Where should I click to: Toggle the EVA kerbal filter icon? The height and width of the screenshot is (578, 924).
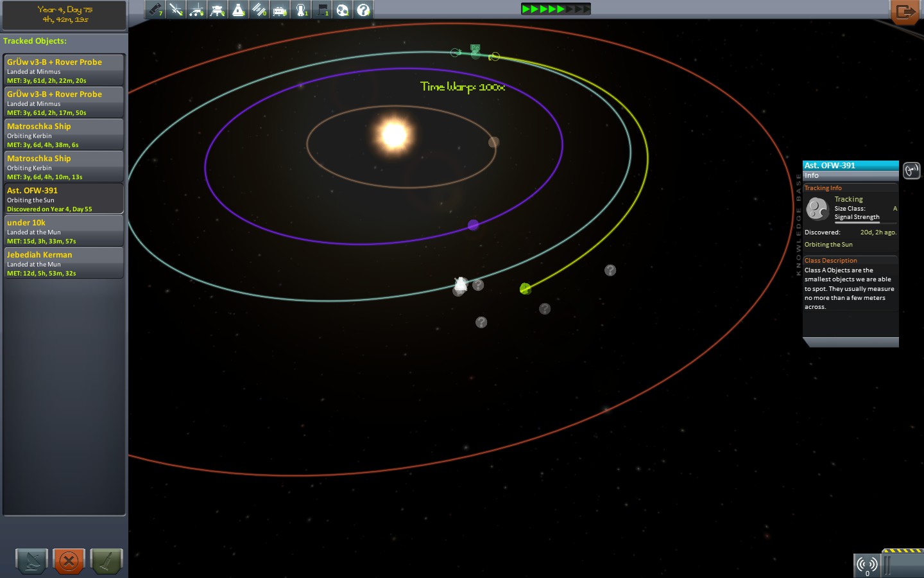[300, 10]
